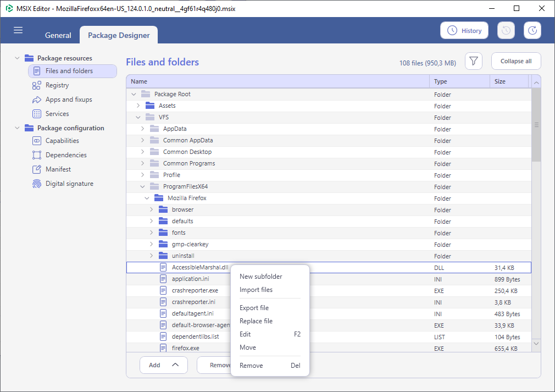Click the Package resources folder icon
This screenshot has width=555, height=392.
[x=29, y=58]
